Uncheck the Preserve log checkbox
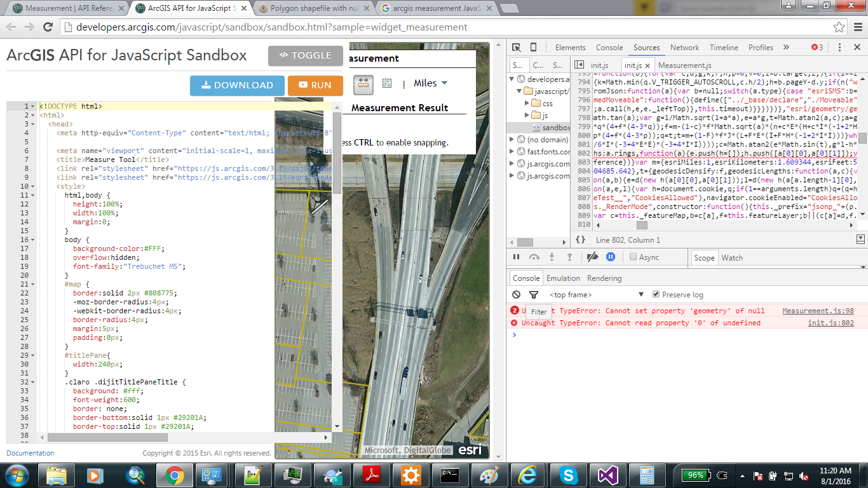This screenshot has height=488, width=868. [656, 295]
